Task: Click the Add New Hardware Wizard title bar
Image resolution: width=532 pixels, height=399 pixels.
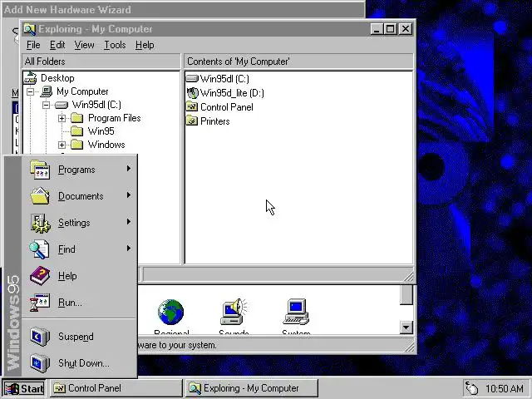Action: pos(183,9)
